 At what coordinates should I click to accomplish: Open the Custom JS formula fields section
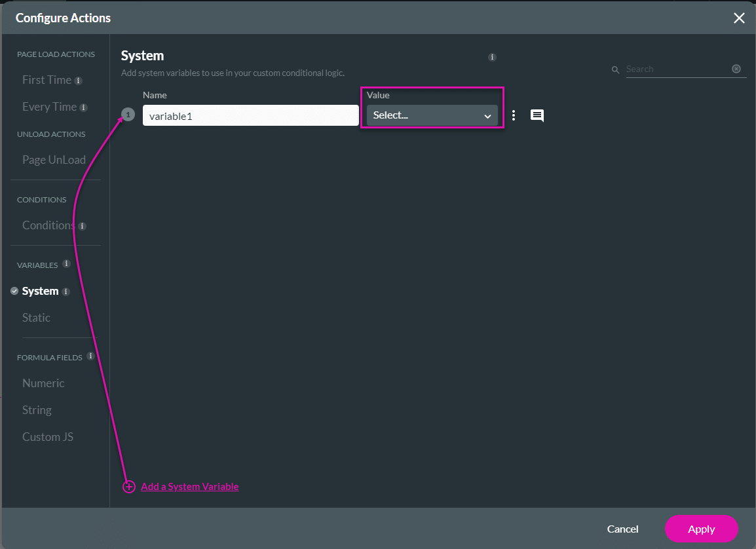tap(47, 436)
